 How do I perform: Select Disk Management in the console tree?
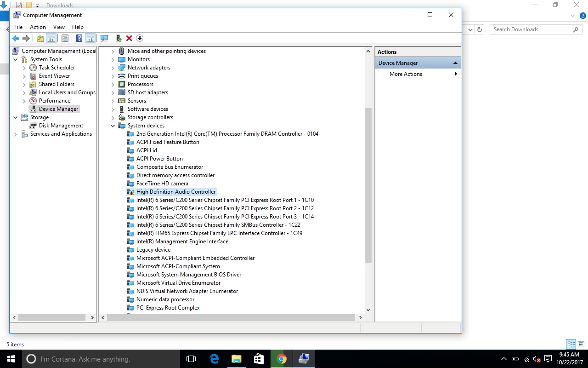(x=61, y=126)
